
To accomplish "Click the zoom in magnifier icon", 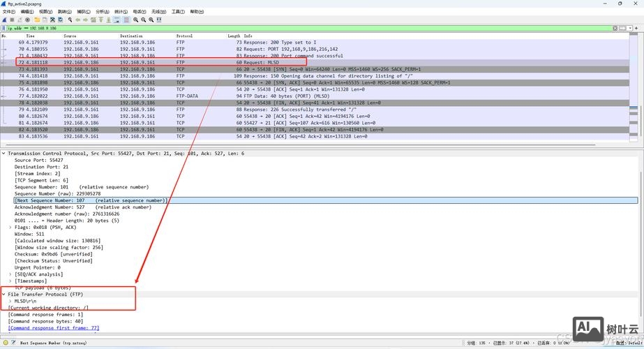I will [135, 20].
